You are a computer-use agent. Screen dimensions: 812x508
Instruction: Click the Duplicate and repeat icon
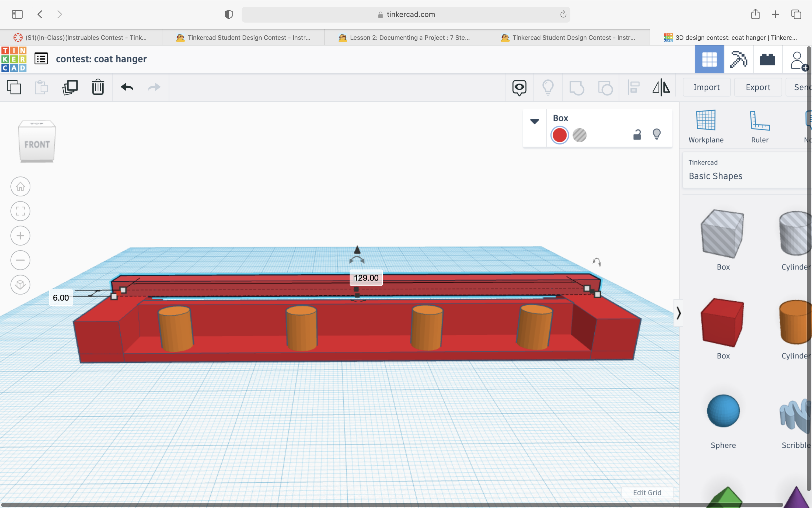(x=70, y=87)
